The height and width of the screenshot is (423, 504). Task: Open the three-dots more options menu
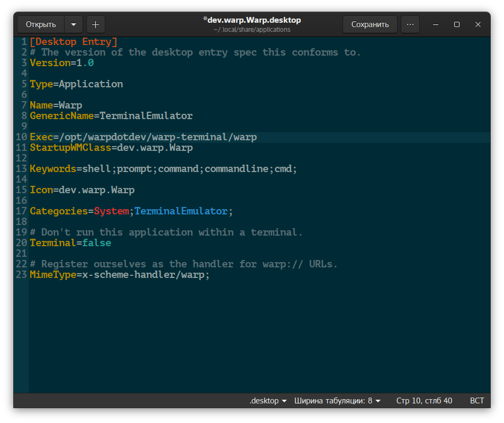click(x=410, y=24)
